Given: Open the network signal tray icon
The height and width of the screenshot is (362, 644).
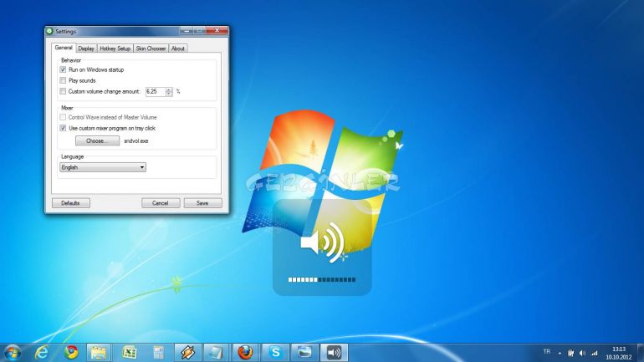Looking at the screenshot, I should coord(594,353).
